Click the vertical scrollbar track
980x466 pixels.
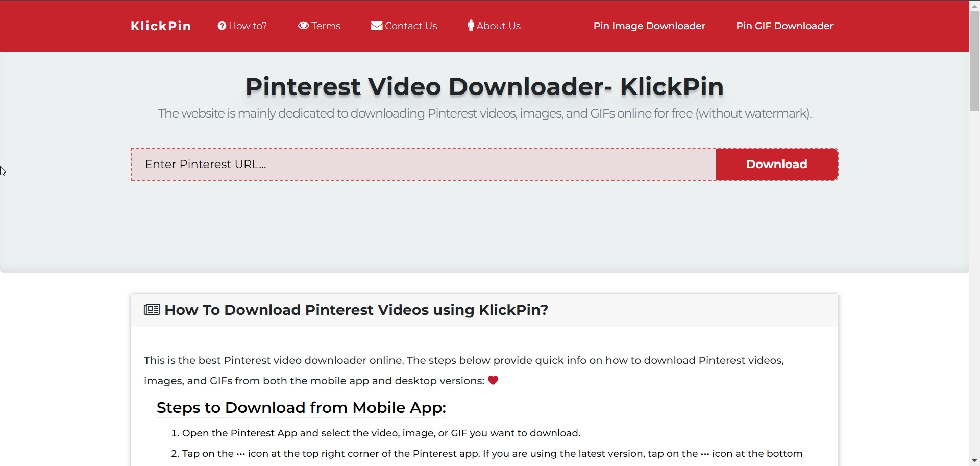(974, 255)
